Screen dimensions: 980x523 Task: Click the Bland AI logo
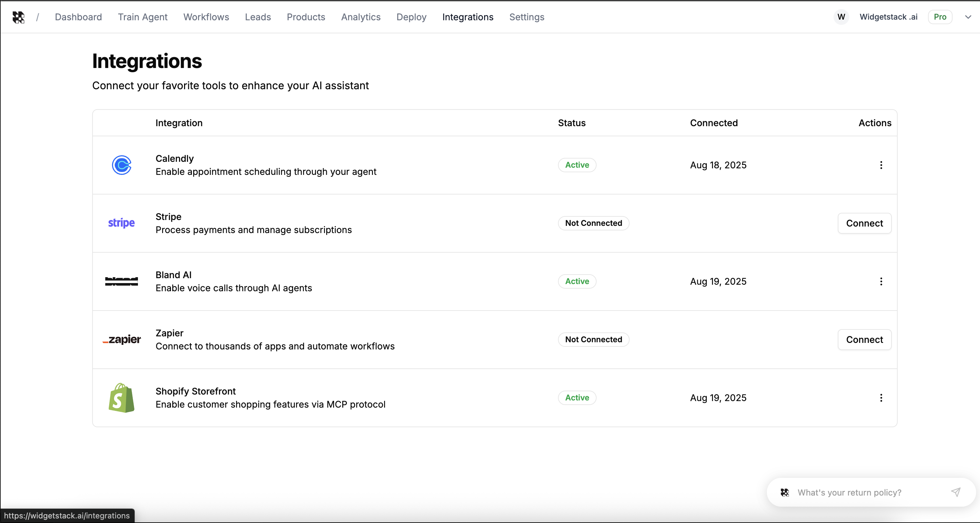[x=121, y=281]
